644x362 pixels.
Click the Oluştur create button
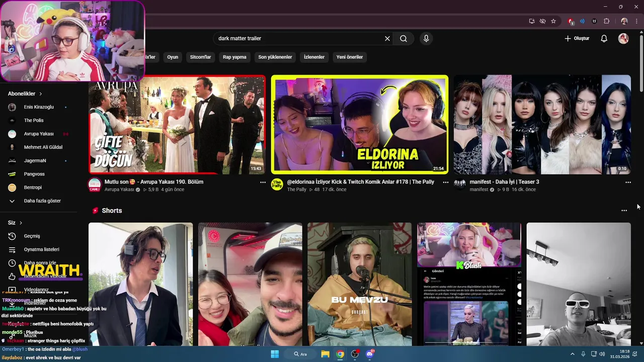(x=577, y=38)
